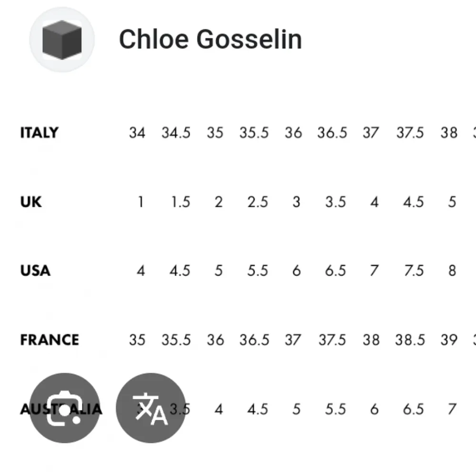The width and height of the screenshot is (476, 476).
Task: Open the Chloe Gosselin title
Action: [x=210, y=39]
